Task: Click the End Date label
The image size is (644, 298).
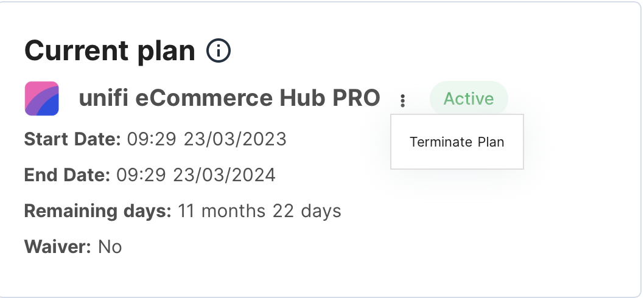Action: pos(67,175)
